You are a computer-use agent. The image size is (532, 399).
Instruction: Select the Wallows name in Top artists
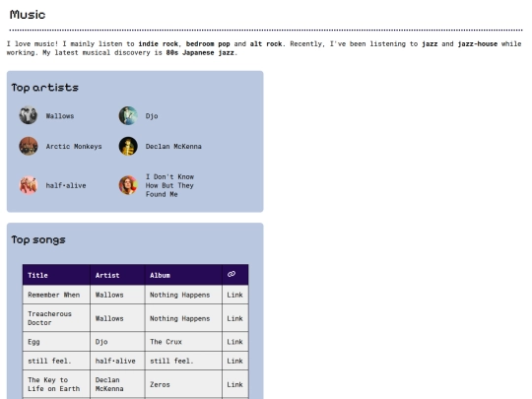pyautogui.click(x=60, y=116)
